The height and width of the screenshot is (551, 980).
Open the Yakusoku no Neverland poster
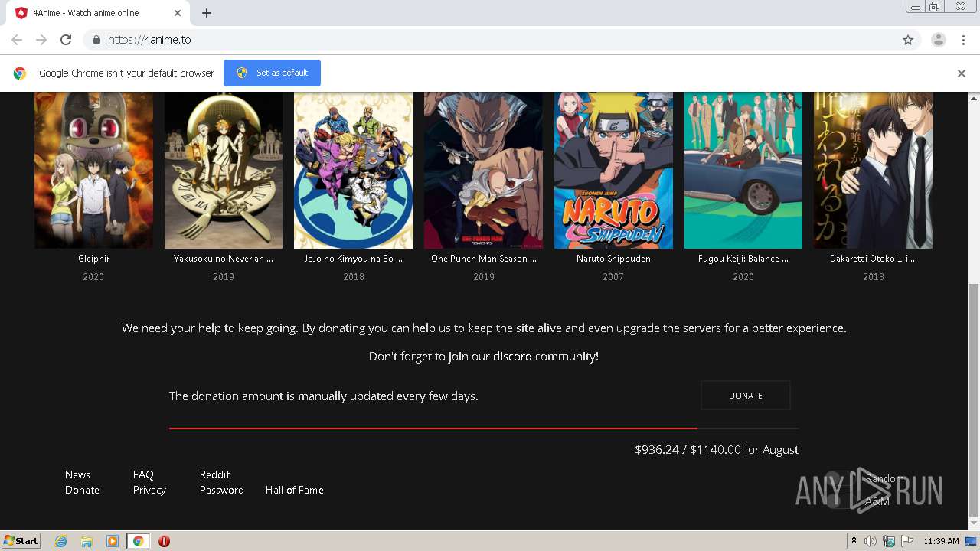(224, 170)
